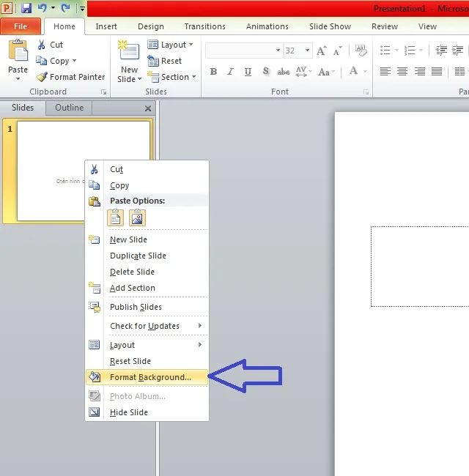The height and width of the screenshot is (476, 469).
Task: Toggle Underline formatting
Action: [248, 72]
